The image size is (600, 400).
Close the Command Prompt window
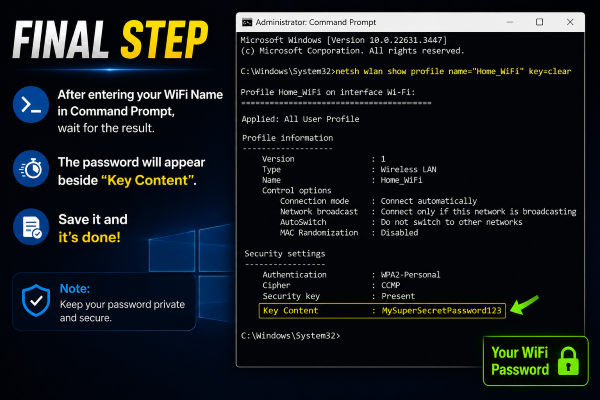[x=570, y=22]
